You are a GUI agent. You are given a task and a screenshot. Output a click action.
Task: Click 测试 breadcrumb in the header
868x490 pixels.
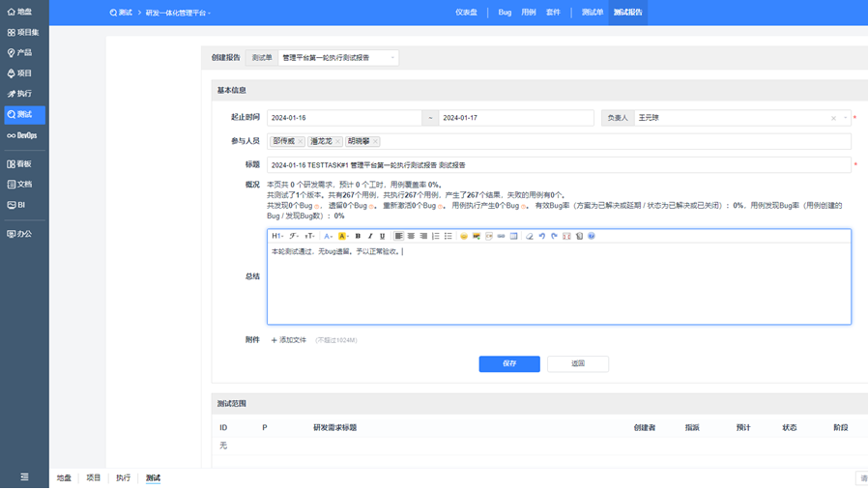(x=121, y=13)
